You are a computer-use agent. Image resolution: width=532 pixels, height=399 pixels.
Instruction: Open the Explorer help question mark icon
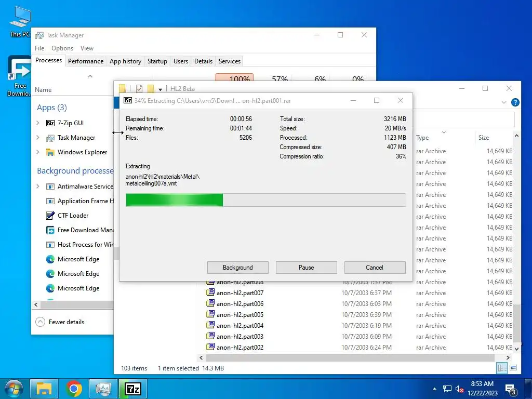[515, 102]
